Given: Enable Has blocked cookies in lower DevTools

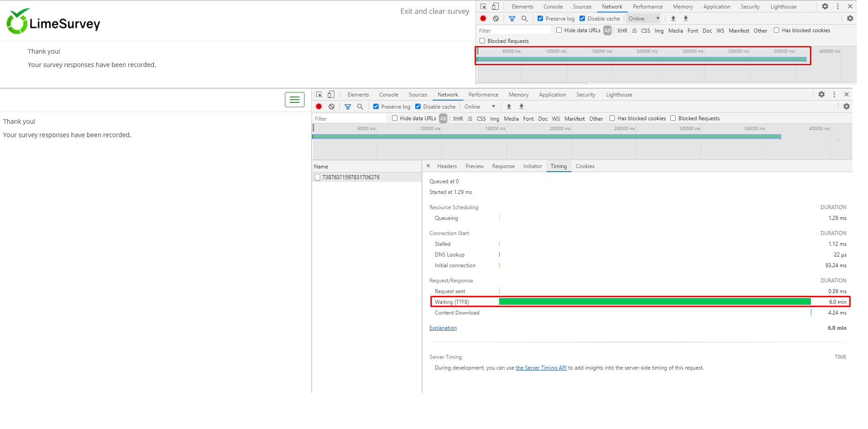Looking at the screenshot, I should click(x=612, y=118).
